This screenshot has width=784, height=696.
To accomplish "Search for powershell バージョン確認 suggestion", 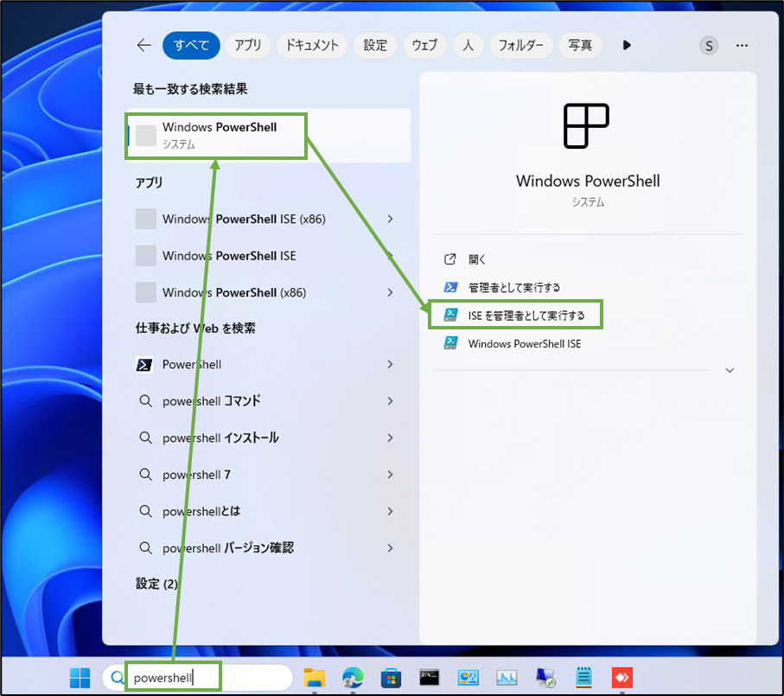I will [x=228, y=548].
